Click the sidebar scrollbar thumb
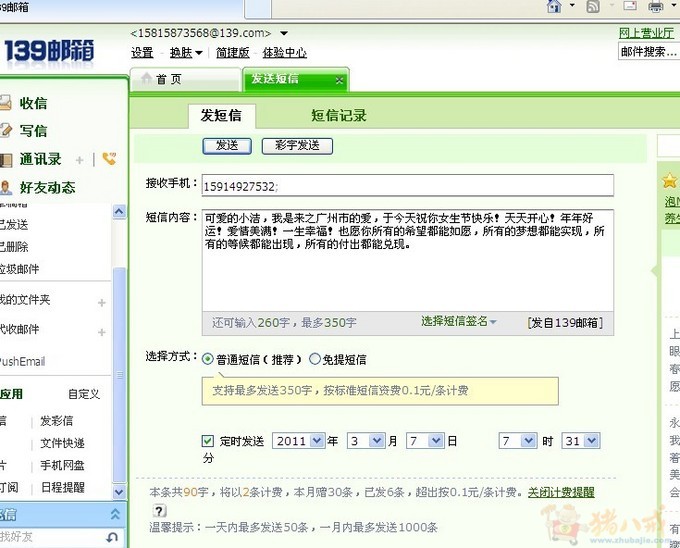This screenshot has width=680, height=548. coord(119,375)
